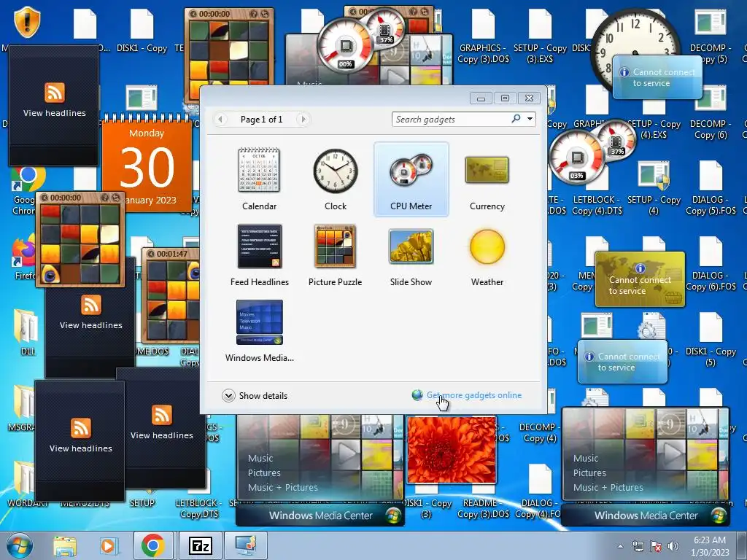Show hidden tray icons arrow
Screen dimensions: 747x560
point(620,546)
